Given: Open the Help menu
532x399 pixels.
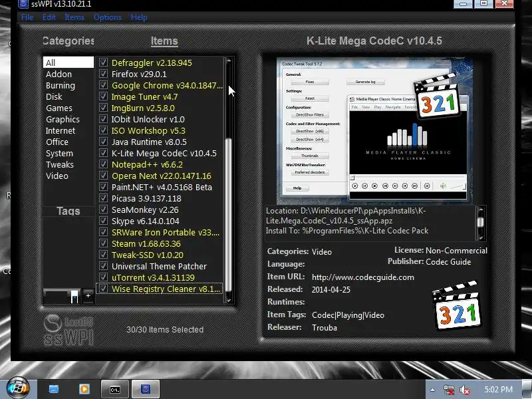Looking at the screenshot, I should [x=139, y=17].
